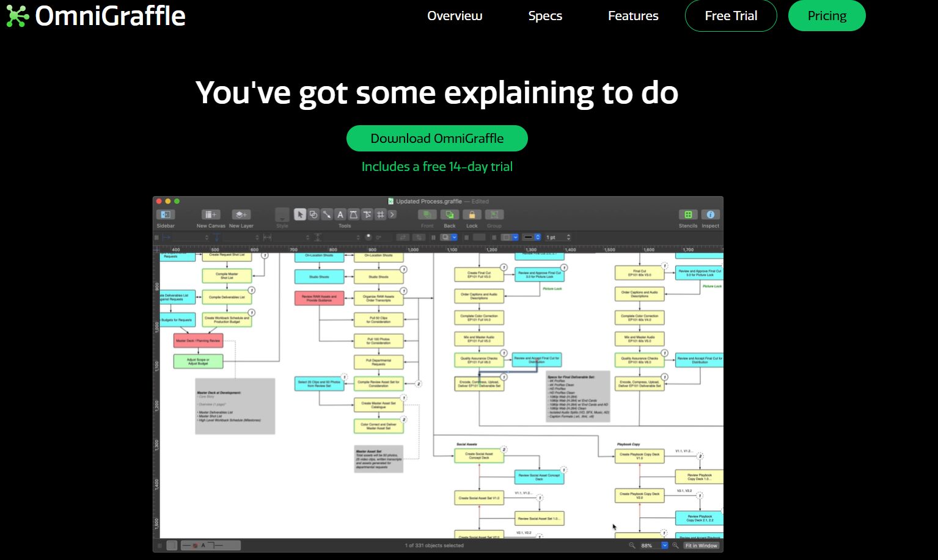The height and width of the screenshot is (560, 938).
Task: Select the red Review RAW Assets box
Action: (319, 298)
